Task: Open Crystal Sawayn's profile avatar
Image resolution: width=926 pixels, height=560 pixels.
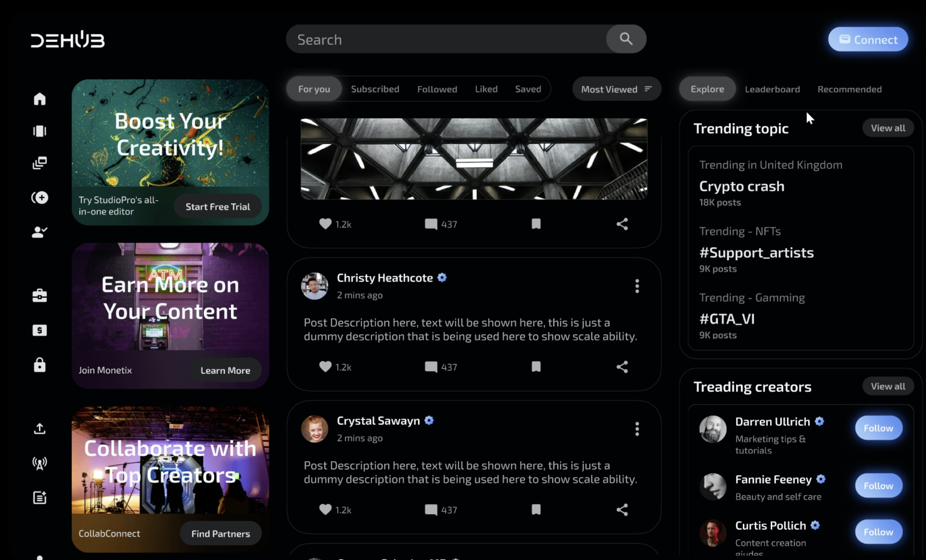Action: 314,429
